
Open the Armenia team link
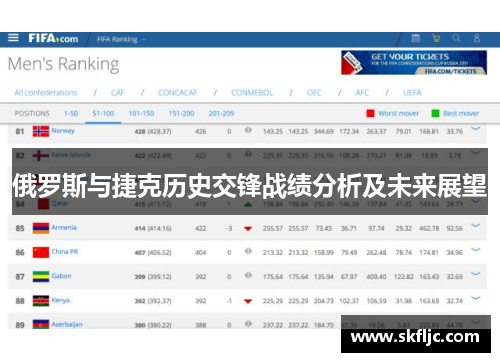pyautogui.click(x=64, y=227)
